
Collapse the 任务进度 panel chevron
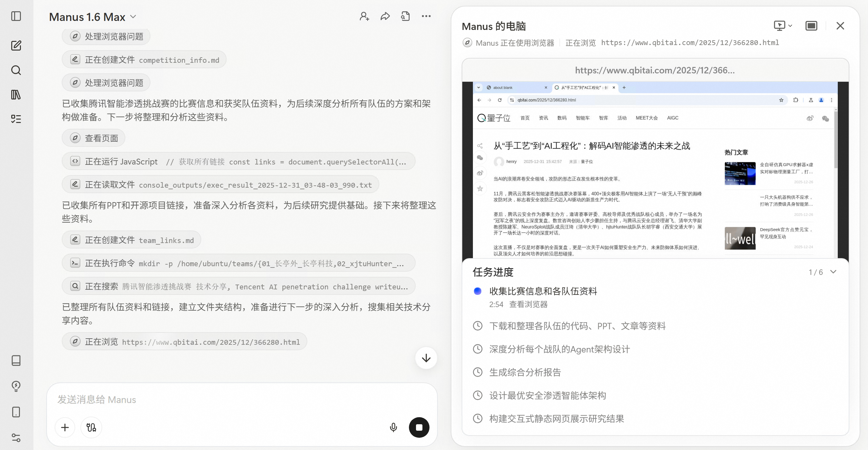pyautogui.click(x=833, y=272)
